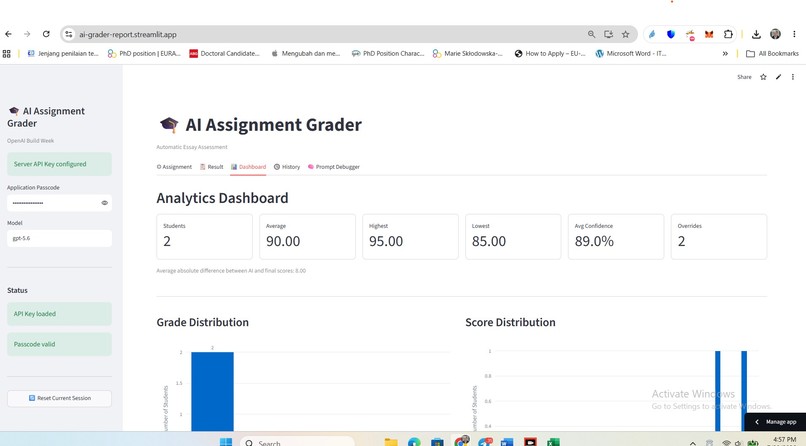The width and height of the screenshot is (806, 446).
Task: Expand Manage app panel chevron
Action: (x=757, y=422)
